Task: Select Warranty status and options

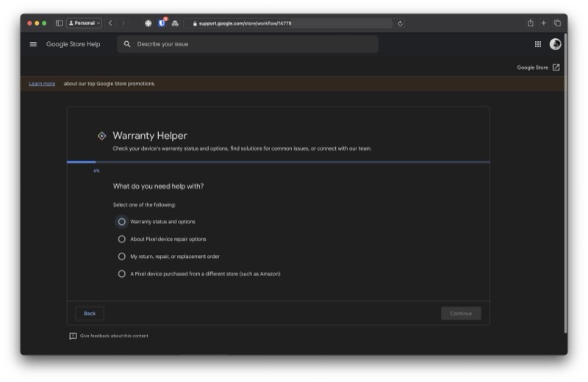Action: pyautogui.click(x=121, y=222)
